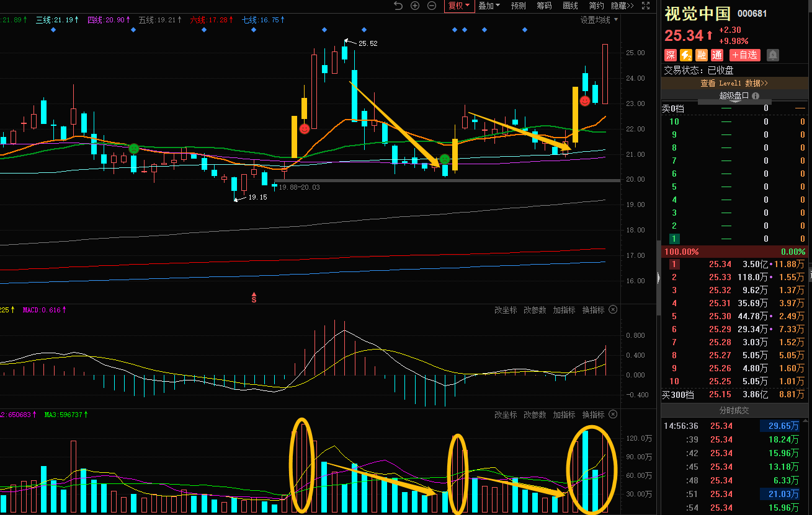Toggle the 简约 simple view mode
The width and height of the screenshot is (812, 515).
coord(596,6)
